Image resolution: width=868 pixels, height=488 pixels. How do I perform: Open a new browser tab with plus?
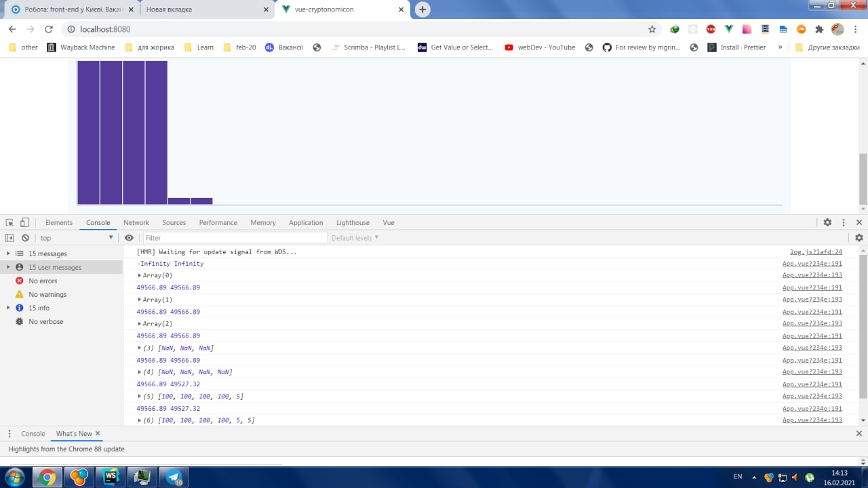click(x=422, y=9)
